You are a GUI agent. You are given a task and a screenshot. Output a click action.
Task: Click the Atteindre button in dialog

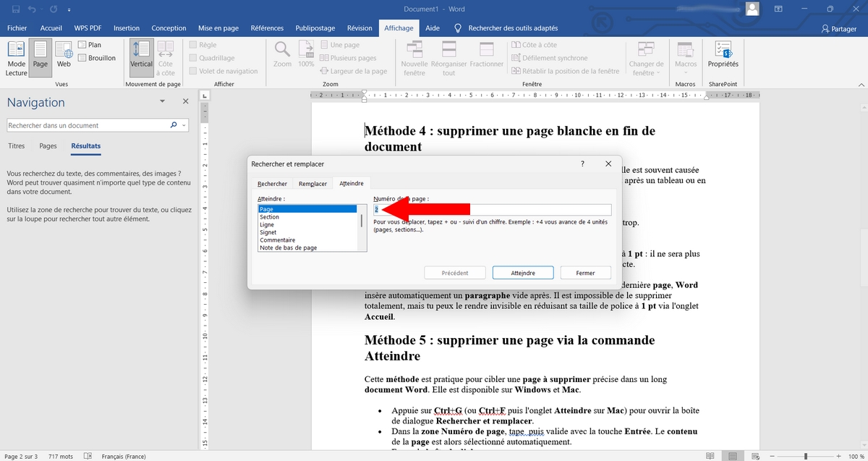(523, 273)
